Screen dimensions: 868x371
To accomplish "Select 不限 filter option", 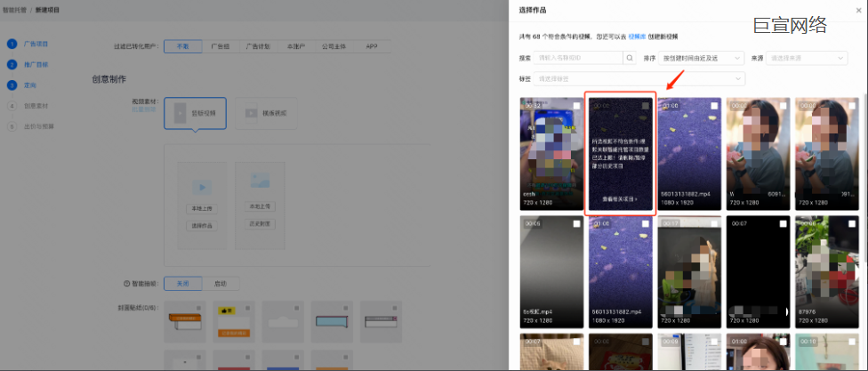I will (182, 46).
